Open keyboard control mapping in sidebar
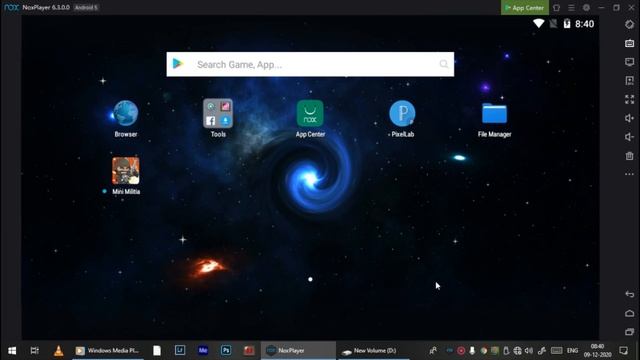 click(x=629, y=43)
